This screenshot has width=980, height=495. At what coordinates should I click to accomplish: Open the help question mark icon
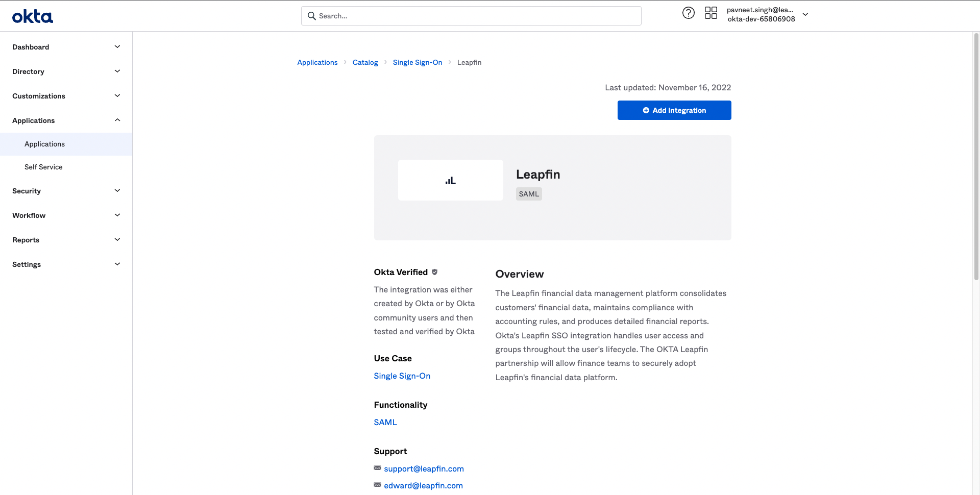click(689, 13)
